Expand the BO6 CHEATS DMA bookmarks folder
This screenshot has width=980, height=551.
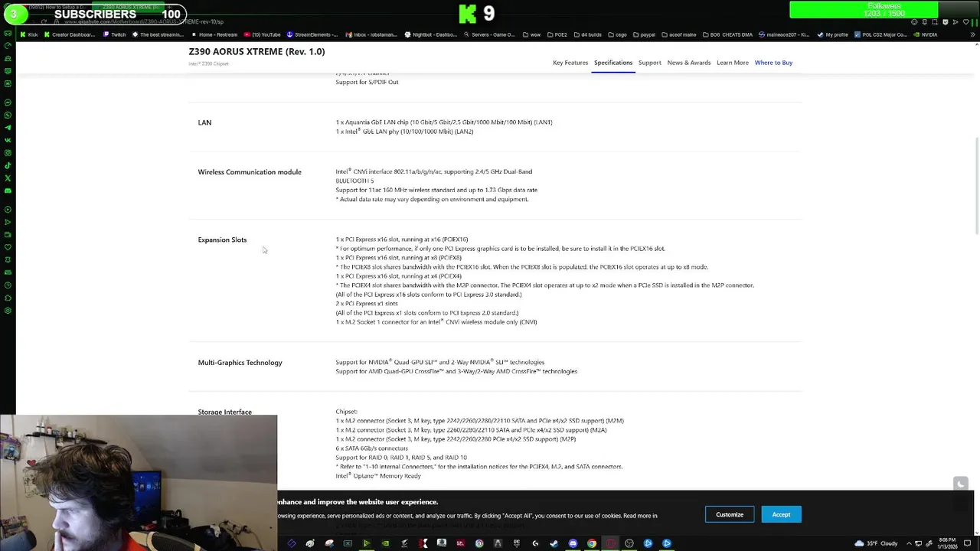[x=727, y=34]
